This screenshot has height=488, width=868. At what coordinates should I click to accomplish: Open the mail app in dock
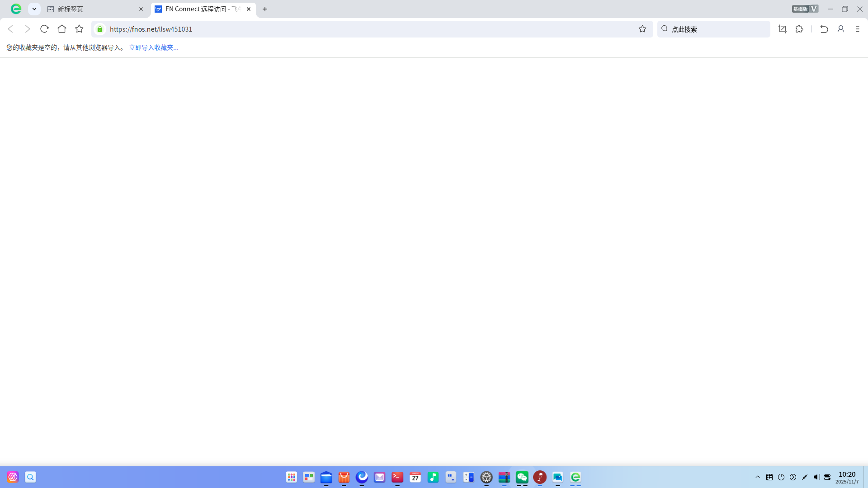[380, 477]
